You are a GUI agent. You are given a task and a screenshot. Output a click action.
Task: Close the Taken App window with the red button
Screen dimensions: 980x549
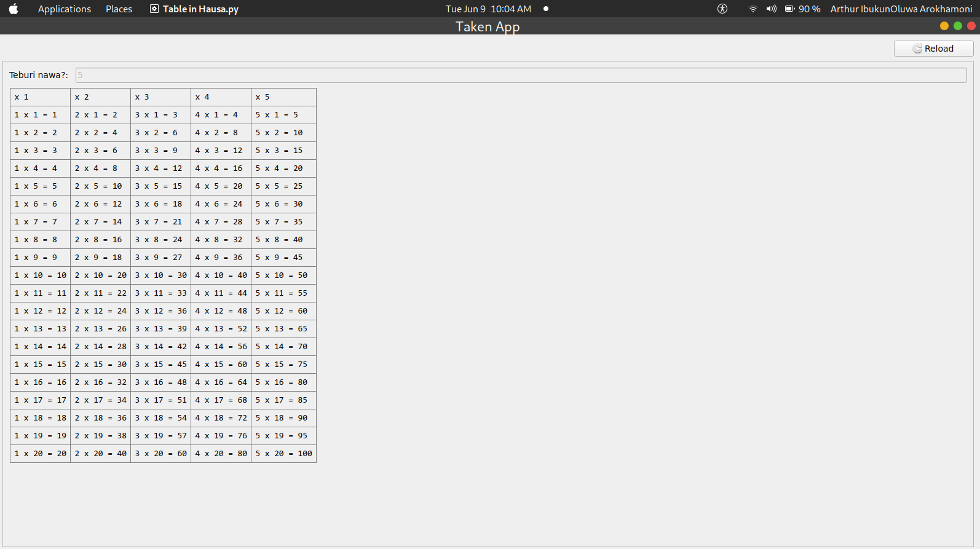pyautogui.click(x=971, y=26)
